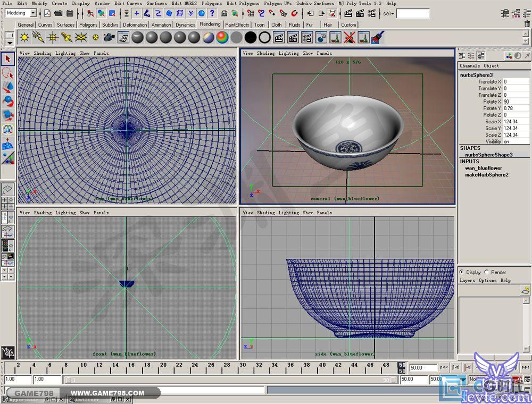Create a point light from shelf
This screenshot has width=532, height=404.
(x=53, y=37)
